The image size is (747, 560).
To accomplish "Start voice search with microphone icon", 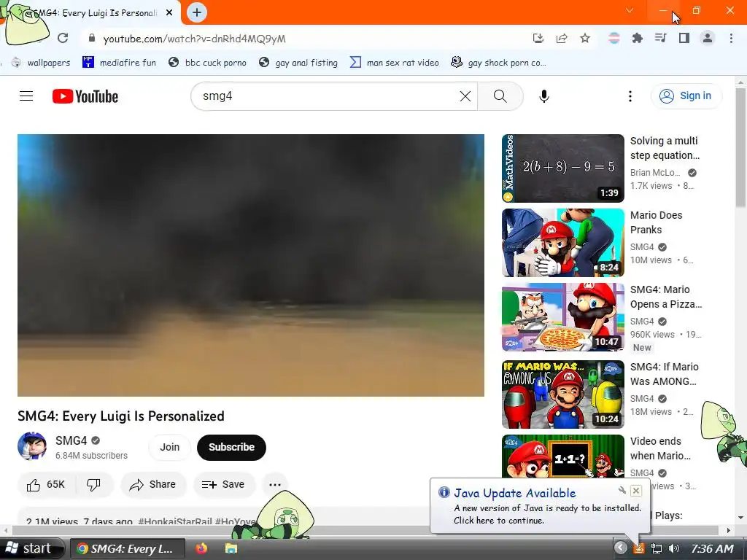I will (544, 96).
